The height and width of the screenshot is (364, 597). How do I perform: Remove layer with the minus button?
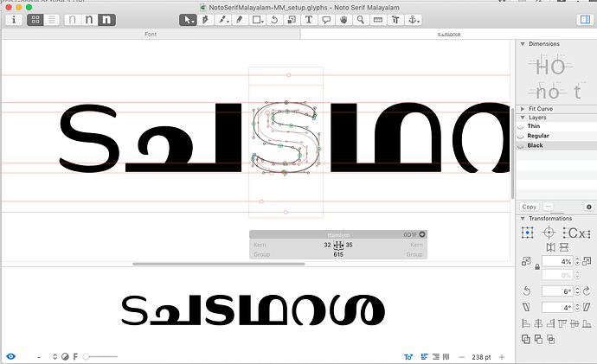click(548, 207)
